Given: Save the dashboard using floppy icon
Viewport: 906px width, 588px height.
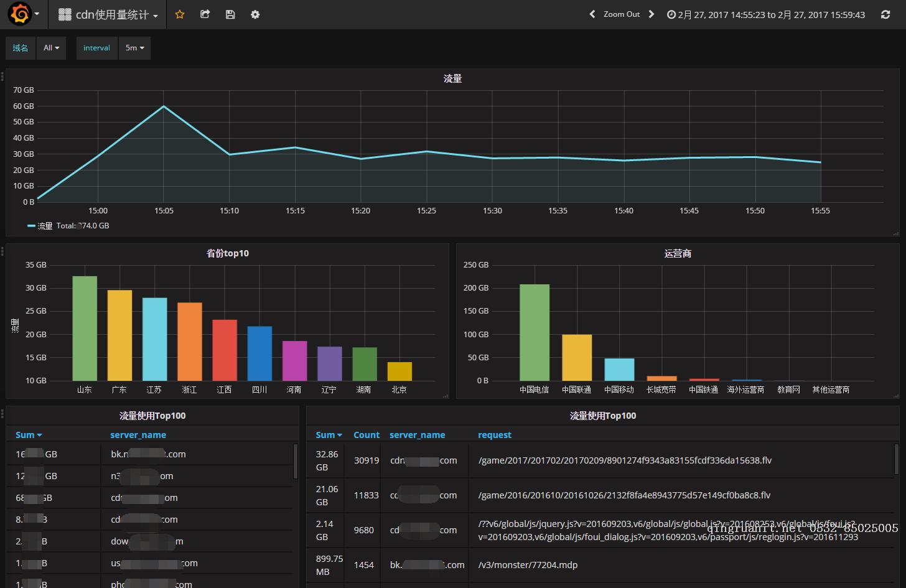Looking at the screenshot, I should (230, 14).
